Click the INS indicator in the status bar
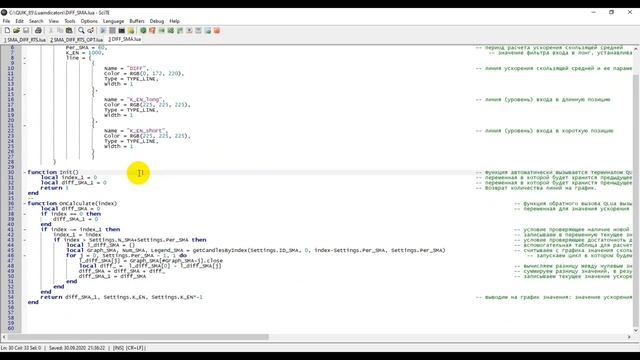Image resolution: width=640 pixels, height=360 pixels. [x=118, y=348]
